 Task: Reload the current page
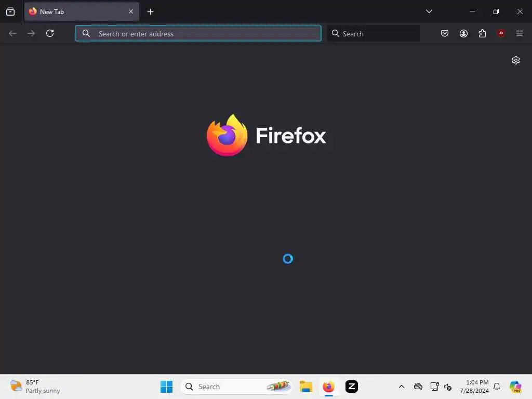(50, 33)
